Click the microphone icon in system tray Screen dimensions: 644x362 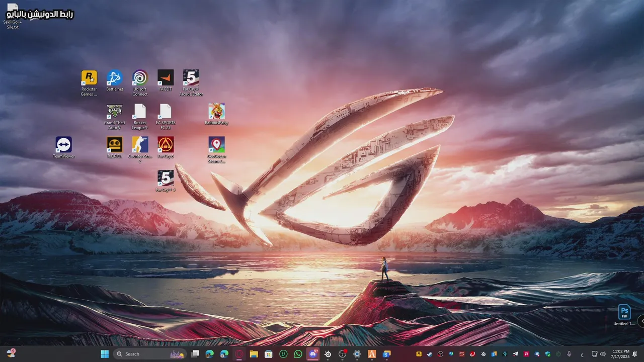[x=569, y=354]
